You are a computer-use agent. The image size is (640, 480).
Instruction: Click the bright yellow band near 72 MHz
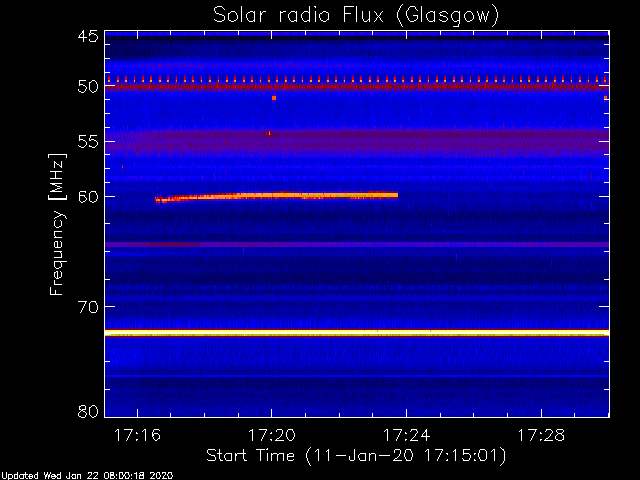click(x=357, y=333)
